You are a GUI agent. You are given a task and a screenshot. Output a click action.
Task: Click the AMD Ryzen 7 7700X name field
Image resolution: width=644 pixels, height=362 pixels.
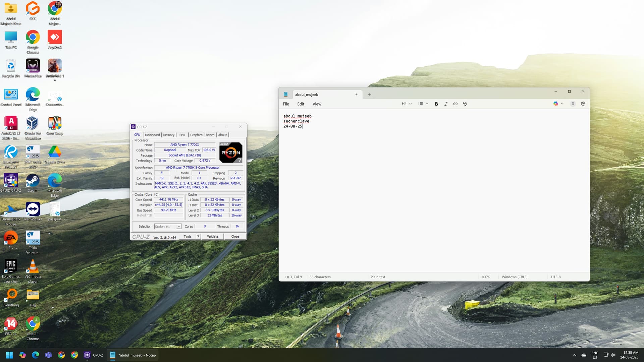coord(184,145)
